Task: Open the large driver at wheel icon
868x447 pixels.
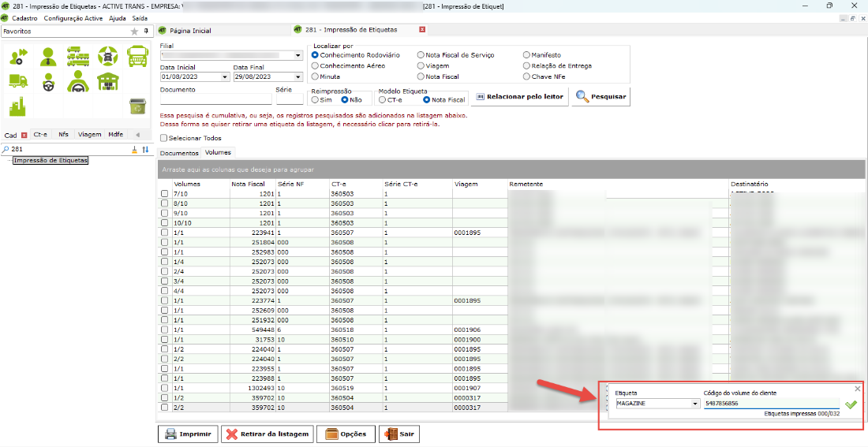Action: [78, 81]
